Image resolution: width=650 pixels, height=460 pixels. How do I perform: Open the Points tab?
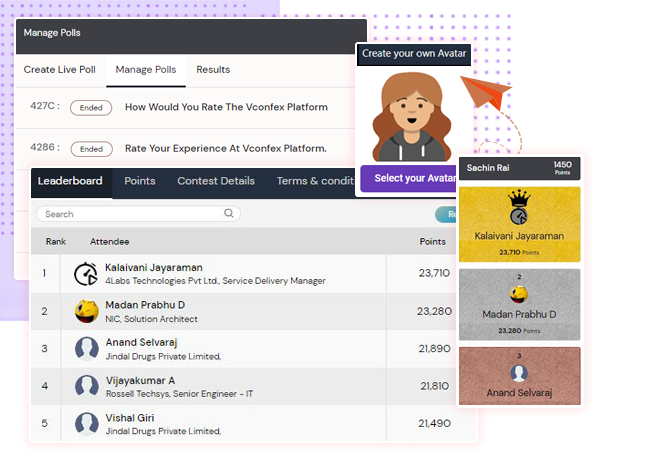[140, 181]
